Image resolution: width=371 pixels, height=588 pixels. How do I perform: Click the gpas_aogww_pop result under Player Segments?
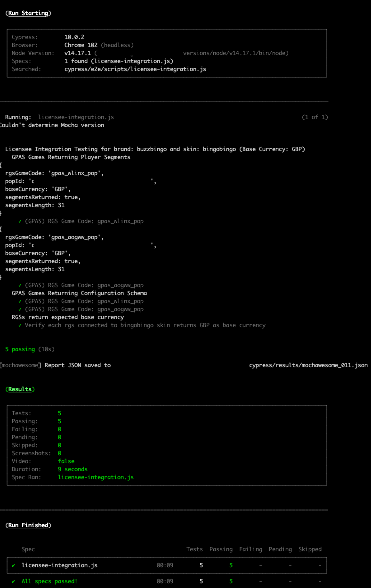(81, 285)
